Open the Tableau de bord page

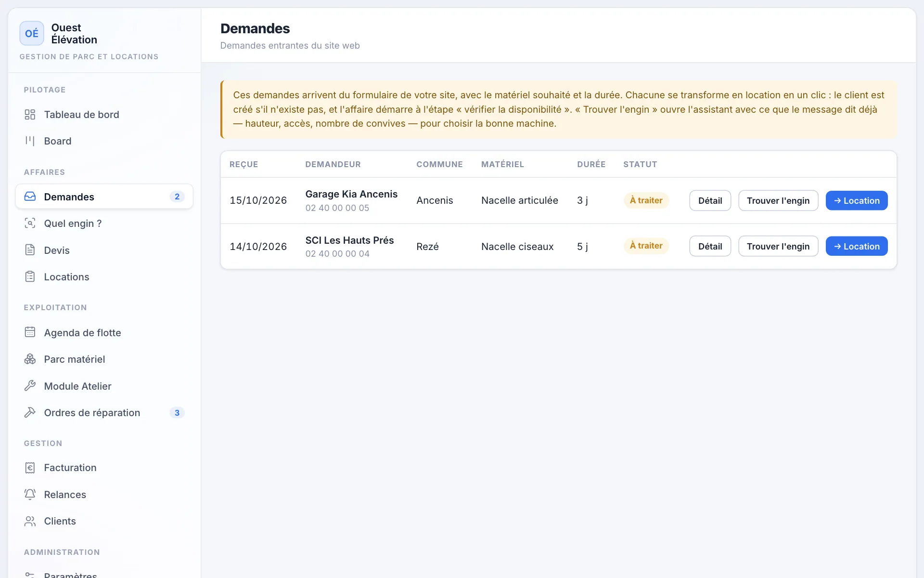[104, 115]
